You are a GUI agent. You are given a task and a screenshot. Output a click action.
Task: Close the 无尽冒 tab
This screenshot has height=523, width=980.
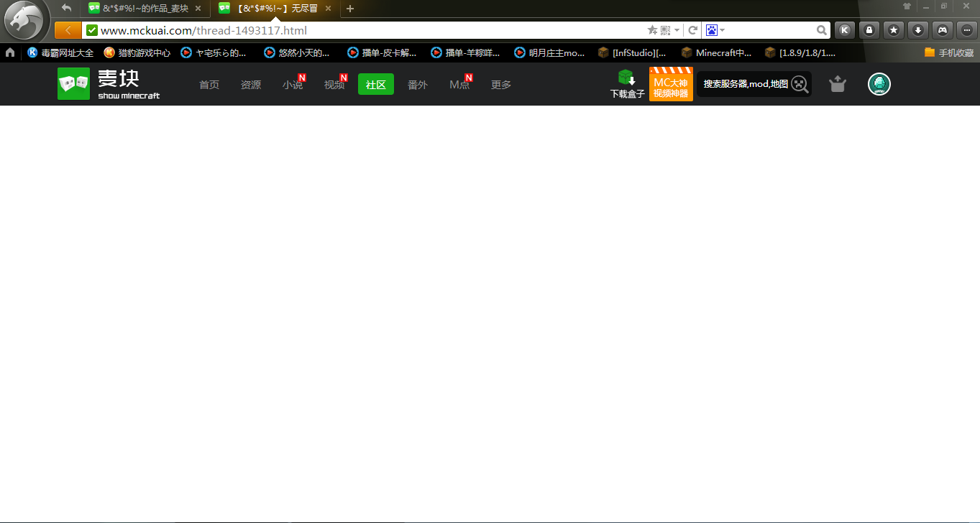(328, 9)
